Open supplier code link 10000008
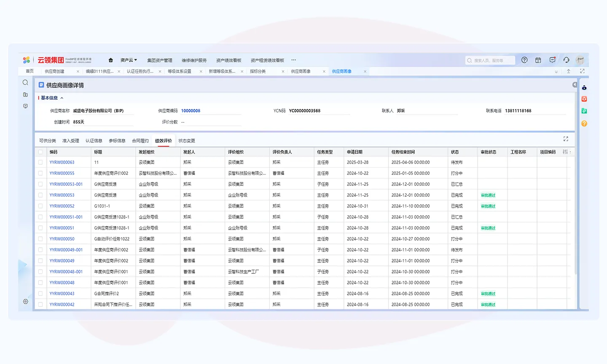The width and height of the screenshot is (607, 364). click(x=191, y=111)
